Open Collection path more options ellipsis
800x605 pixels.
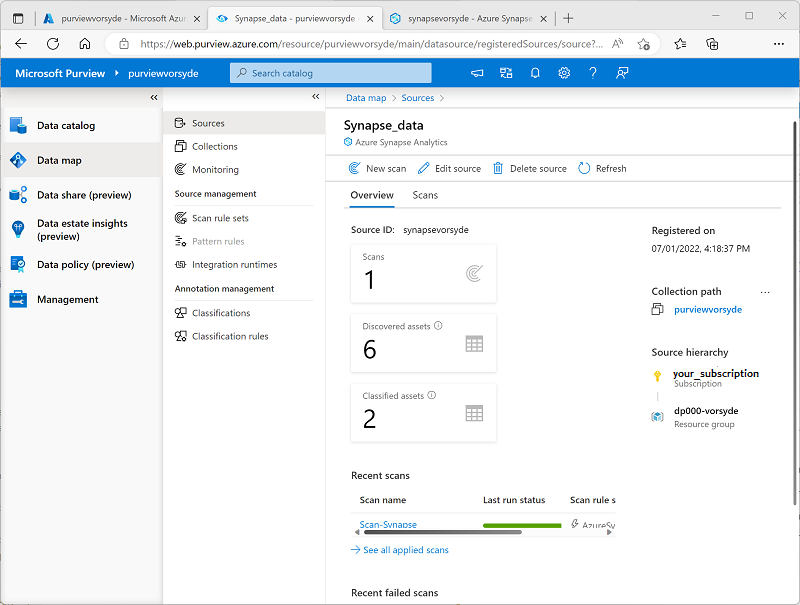pyautogui.click(x=765, y=292)
